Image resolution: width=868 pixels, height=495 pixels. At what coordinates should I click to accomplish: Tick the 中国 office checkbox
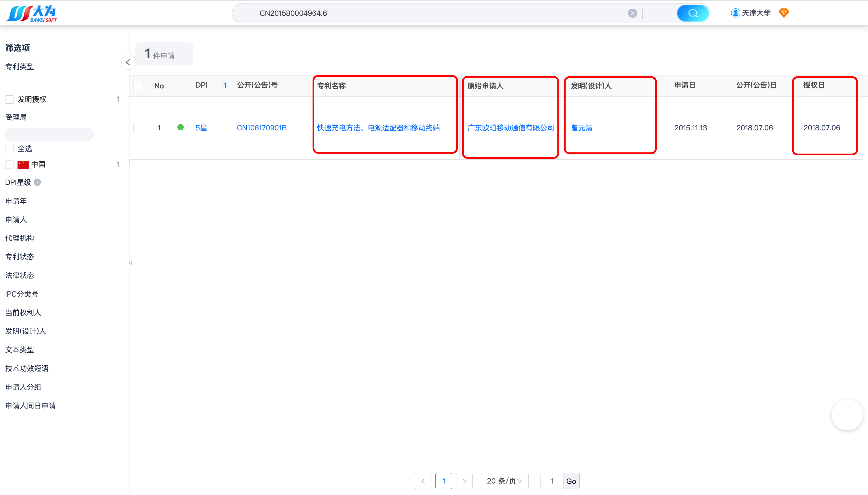click(9, 165)
